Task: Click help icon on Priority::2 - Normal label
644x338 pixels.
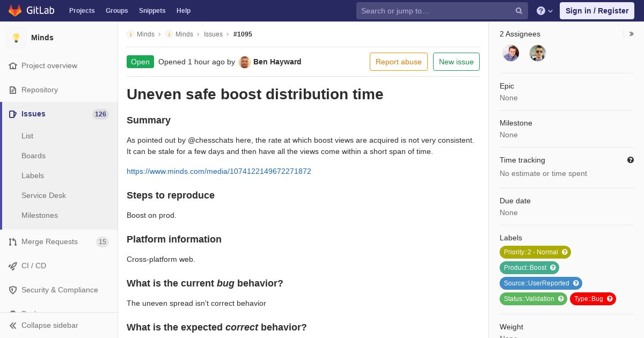Action: [565, 252]
